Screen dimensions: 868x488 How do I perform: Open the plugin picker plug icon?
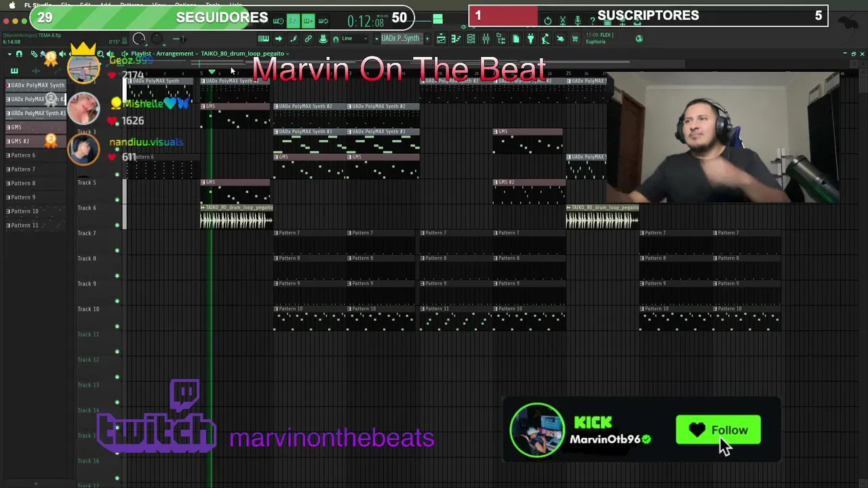(530, 39)
